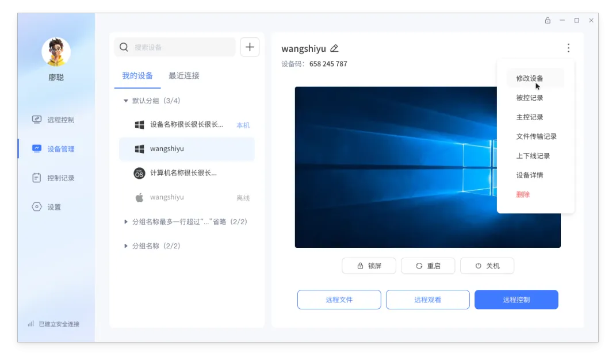Click the plus icon to add a device
Viewport: 616px width, 364px height.
point(250,47)
